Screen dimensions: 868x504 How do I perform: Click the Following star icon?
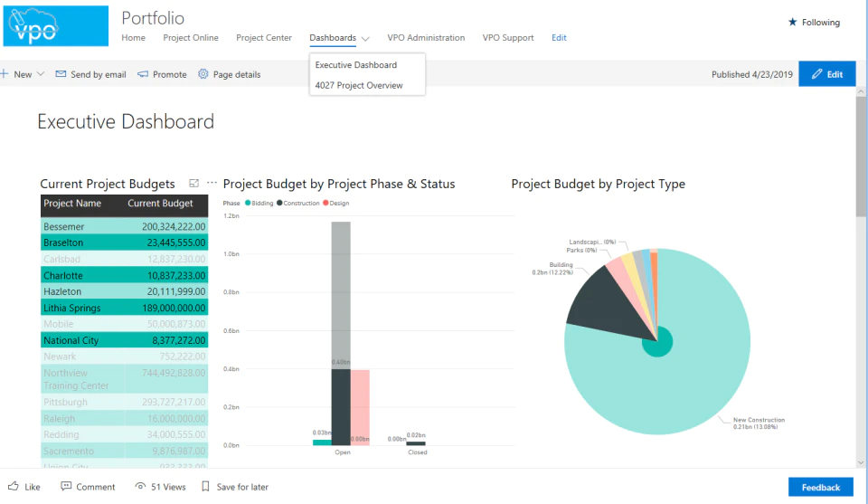coord(792,22)
